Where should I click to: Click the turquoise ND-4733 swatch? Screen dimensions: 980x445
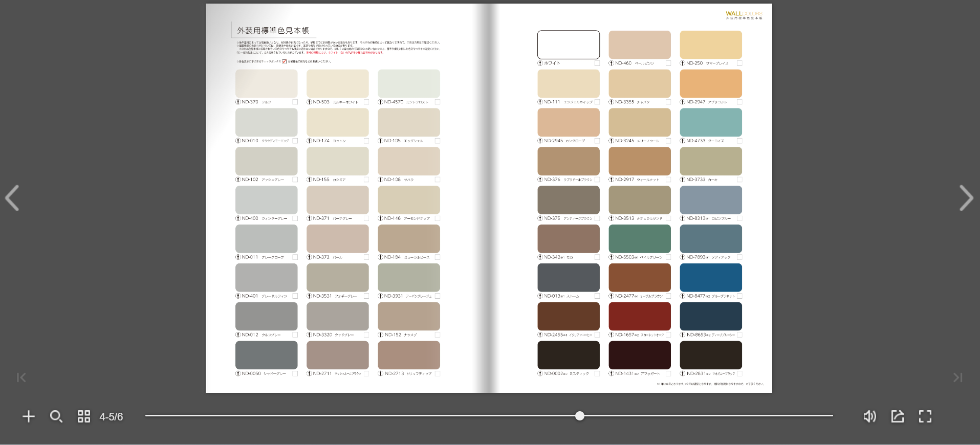tap(711, 122)
